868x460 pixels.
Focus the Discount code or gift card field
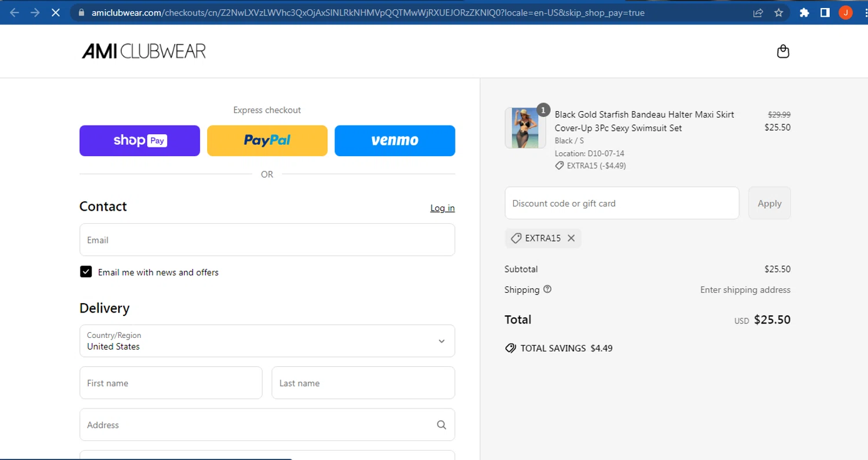(622, 203)
